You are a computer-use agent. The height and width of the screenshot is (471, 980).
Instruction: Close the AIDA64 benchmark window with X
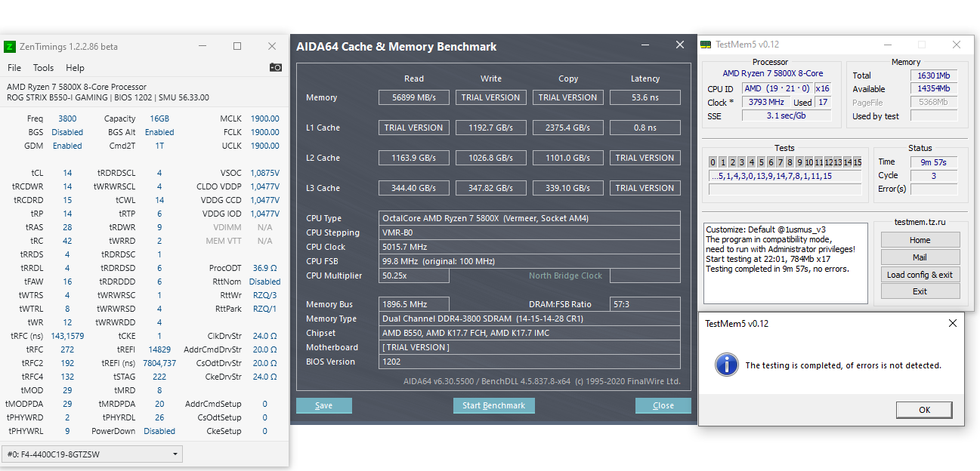(679, 45)
